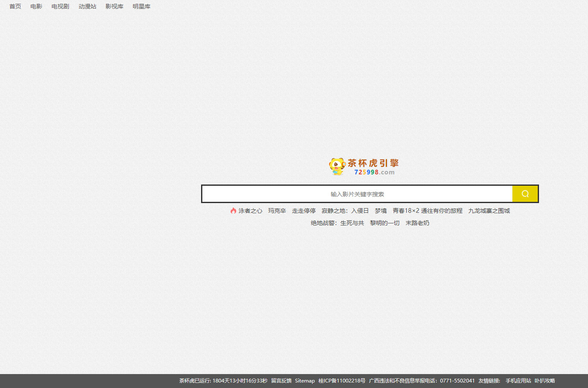This screenshot has width=588, height=388.
Task: Go to the 电影 section
Action: [x=36, y=6]
